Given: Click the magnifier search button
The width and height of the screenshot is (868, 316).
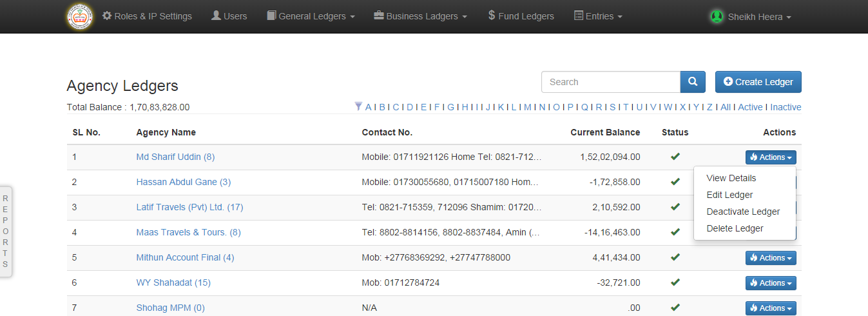Looking at the screenshot, I should pyautogui.click(x=693, y=82).
